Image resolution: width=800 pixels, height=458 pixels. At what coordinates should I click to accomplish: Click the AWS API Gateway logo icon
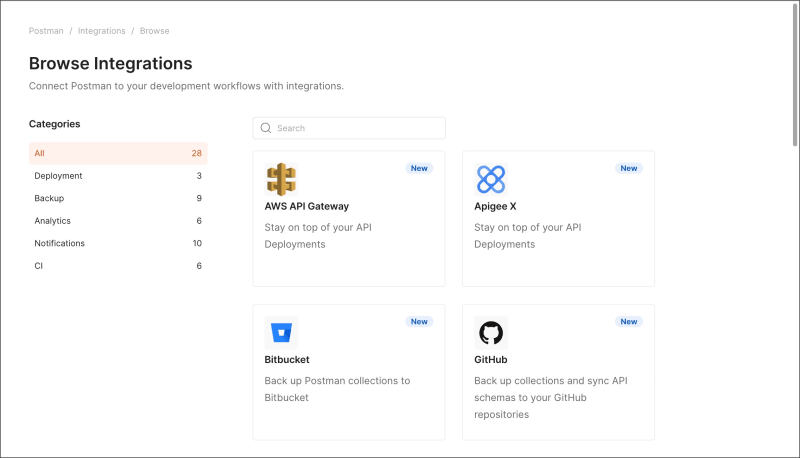[x=281, y=180]
